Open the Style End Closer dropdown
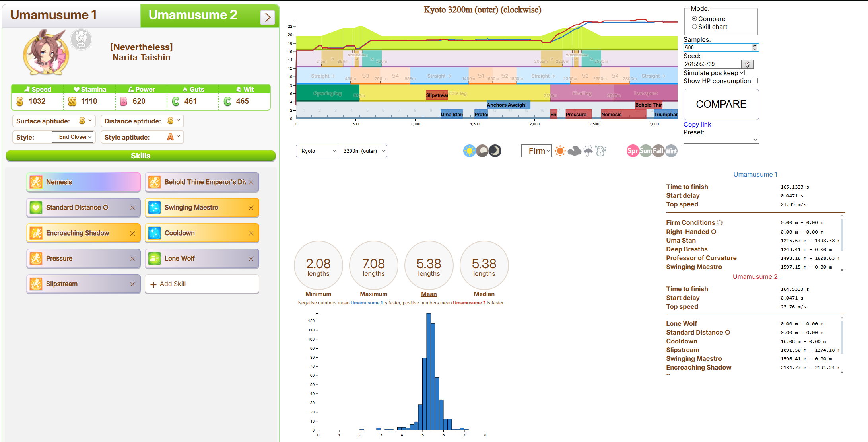The width and height of the screenshot is (868, 442). click(73, 137)
